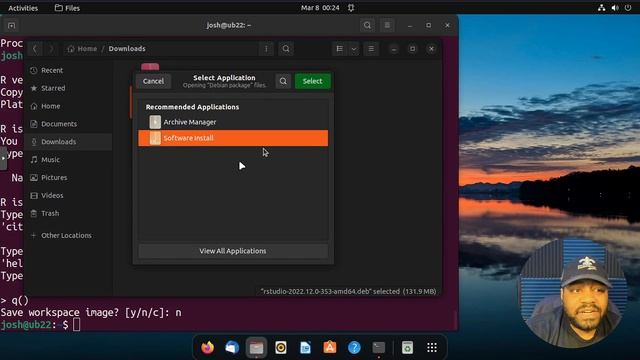Open new tab in terminal

click(x=11, y=26)
